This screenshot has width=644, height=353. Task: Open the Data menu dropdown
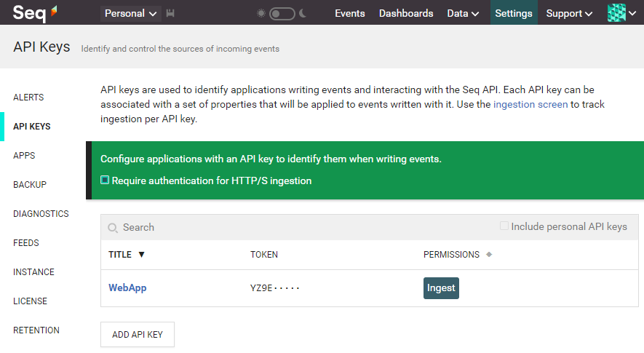coord(463,14)
